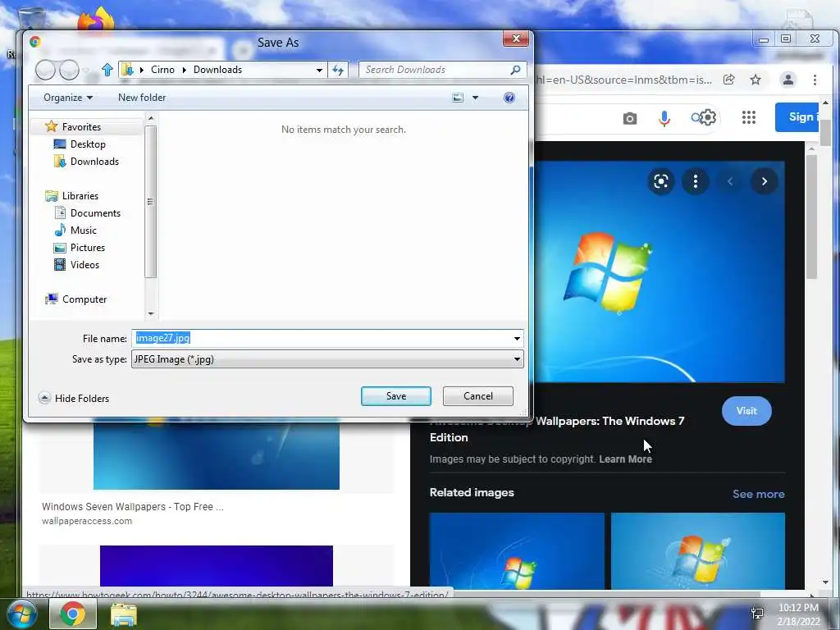Click the Google search by image camera icon
This screenshot has height=630, width=840.
[x=630, y=118]
